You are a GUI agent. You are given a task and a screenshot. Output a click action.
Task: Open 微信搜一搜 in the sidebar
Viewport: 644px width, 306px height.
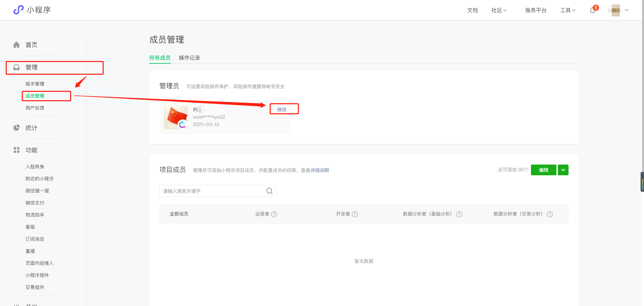37,191
